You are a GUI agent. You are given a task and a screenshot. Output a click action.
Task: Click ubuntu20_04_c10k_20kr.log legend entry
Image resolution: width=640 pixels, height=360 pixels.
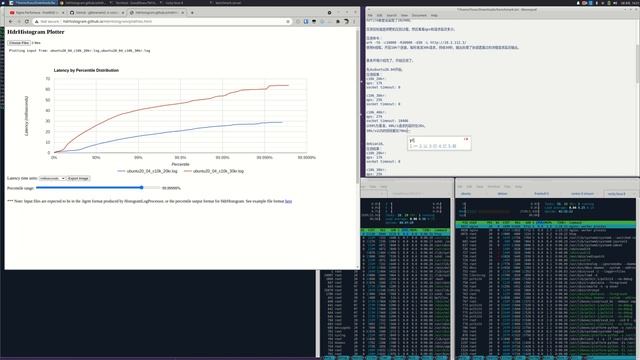pyautogui.click(x=148, y=171)
